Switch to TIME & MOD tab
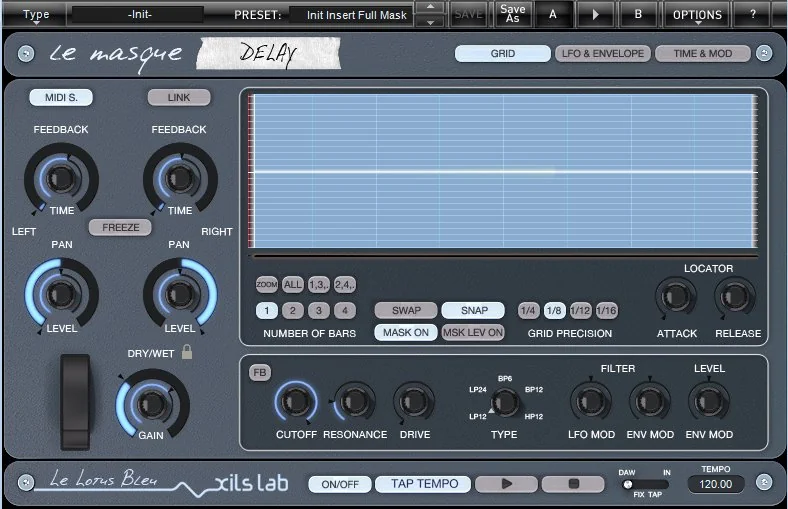 point(703,53)
